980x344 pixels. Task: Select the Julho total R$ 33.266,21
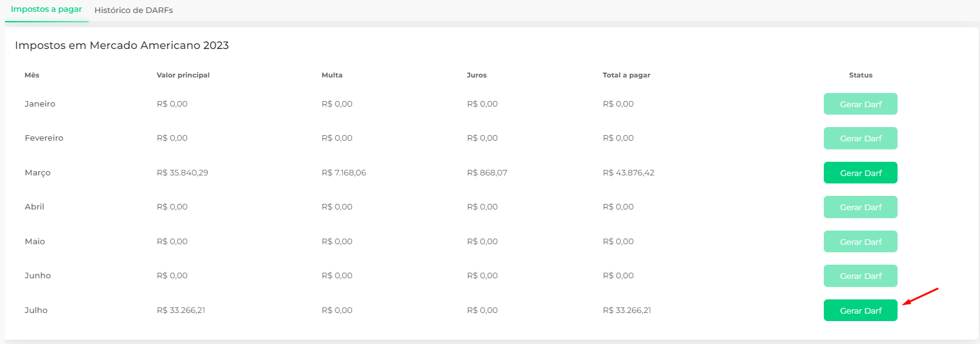(x=627, y=311)
